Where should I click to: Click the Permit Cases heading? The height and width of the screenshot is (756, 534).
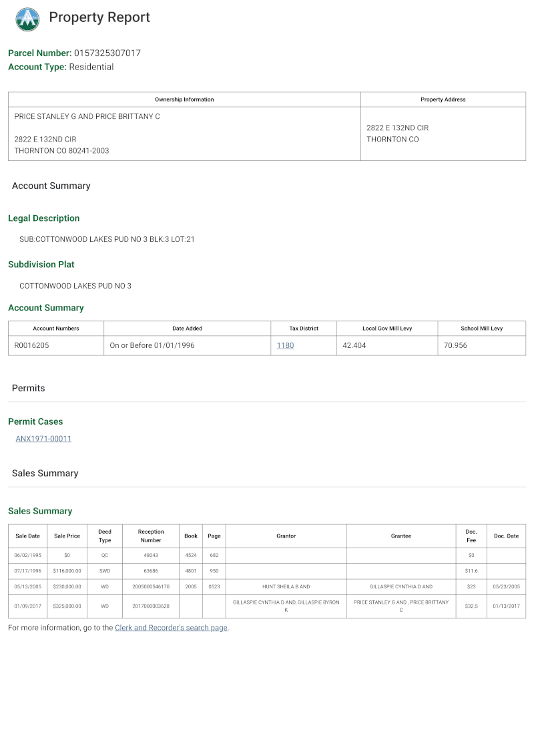click(x=35, y=421)
